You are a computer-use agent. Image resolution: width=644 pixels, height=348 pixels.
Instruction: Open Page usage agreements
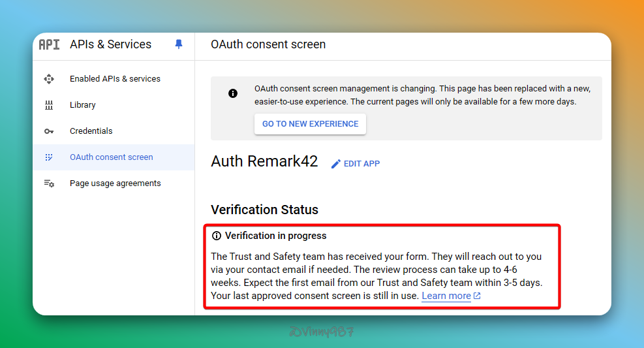pyautogui.click(x=115, y=183)
